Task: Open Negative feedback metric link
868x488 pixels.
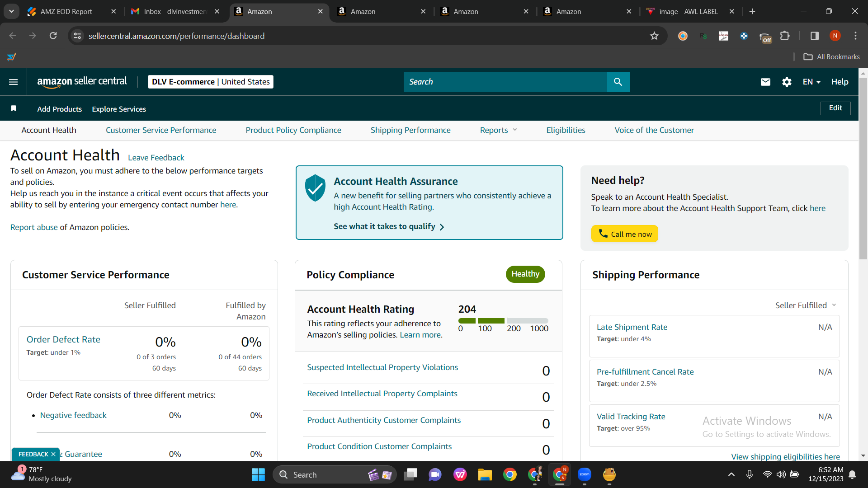Action: point(73,415)
